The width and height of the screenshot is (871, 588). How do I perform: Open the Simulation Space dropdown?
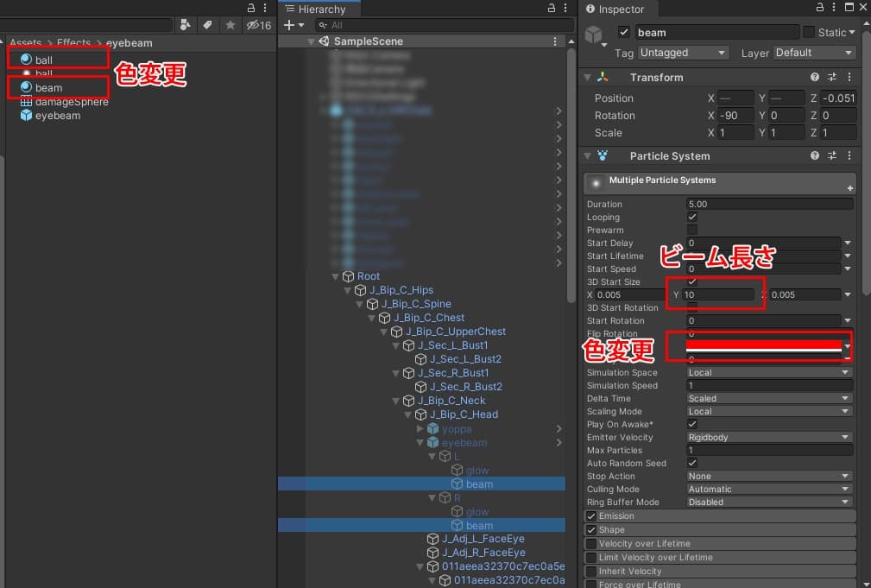768,373
